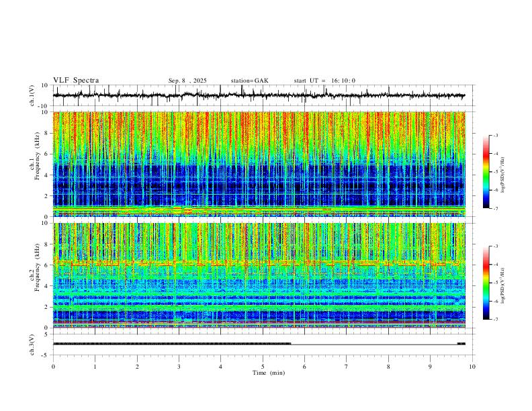
Task: Click the "4" kHz tick on ch.1 spectrogram
Action: tap(47, 175)
